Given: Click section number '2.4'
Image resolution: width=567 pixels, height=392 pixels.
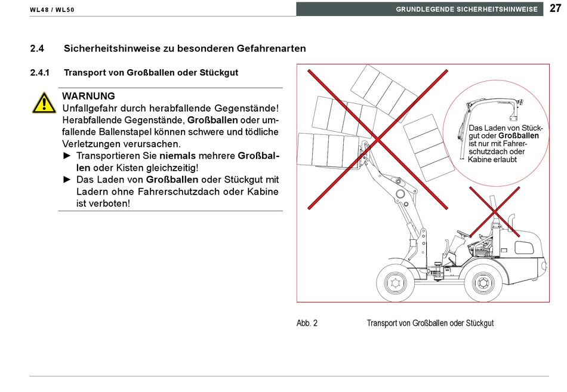Looking at the screenshot, I should tap(37, 48).
